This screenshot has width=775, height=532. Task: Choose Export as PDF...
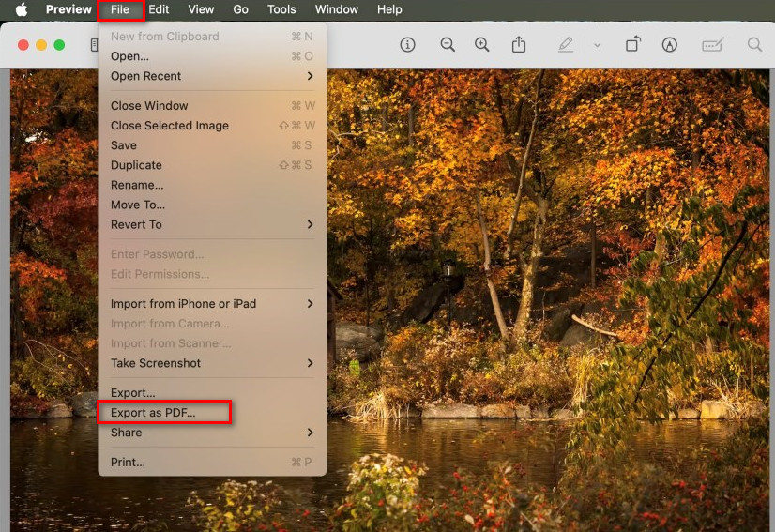point(213,412)
